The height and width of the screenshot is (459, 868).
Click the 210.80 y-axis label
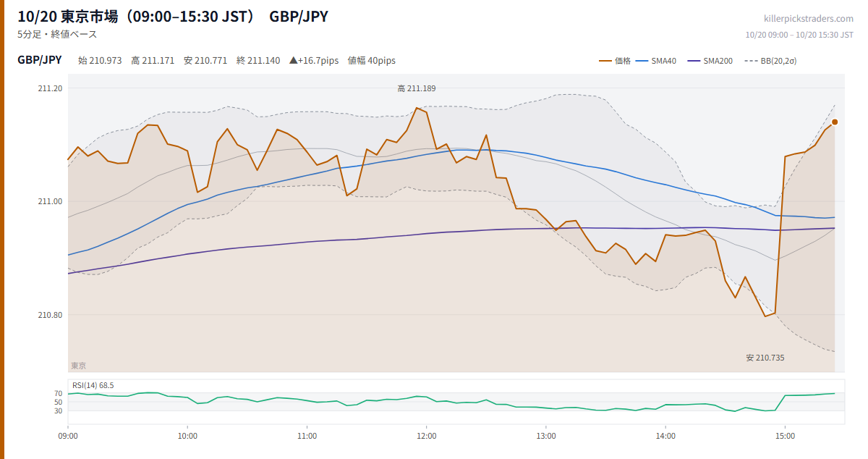click(x=51, y=315)
